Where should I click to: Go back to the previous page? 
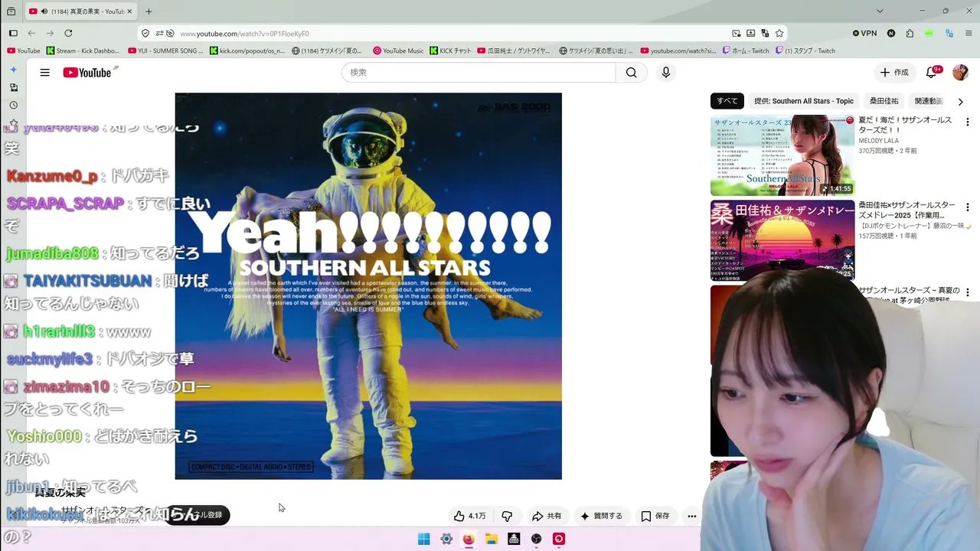(31, 33)
